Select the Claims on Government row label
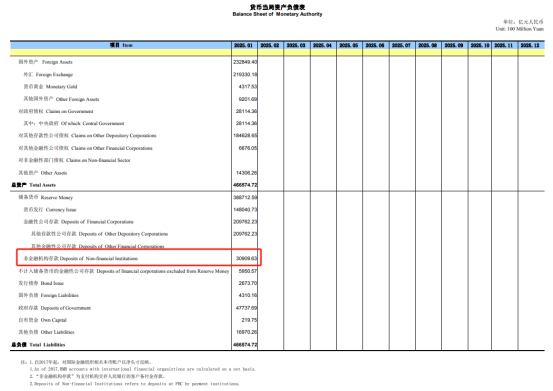553x391 pixels. tap(56, 111)
